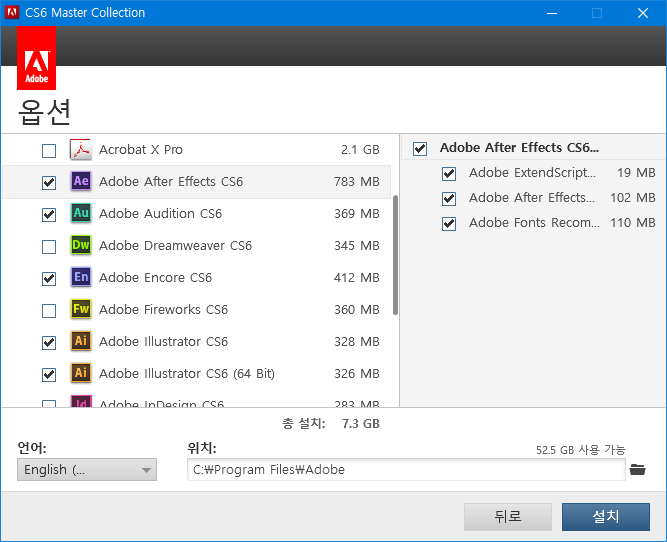Click the 52.5 GB available space text
The width and height of the screenshot is (667, 542).
[581, 450]
